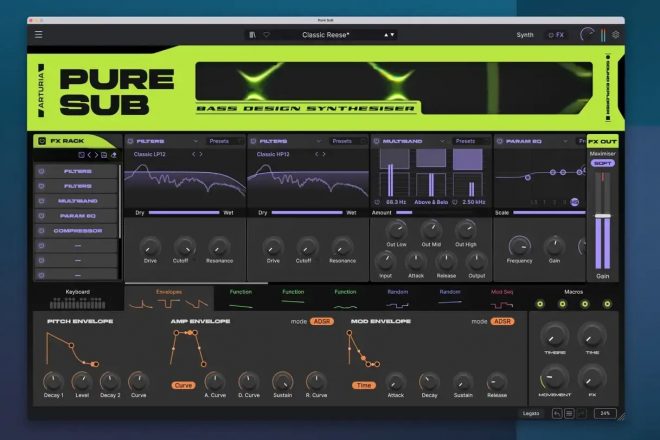The width and height of the screenshot is (660, 440).
Task: Click the orange Time button
Action: tap(364, 385)
